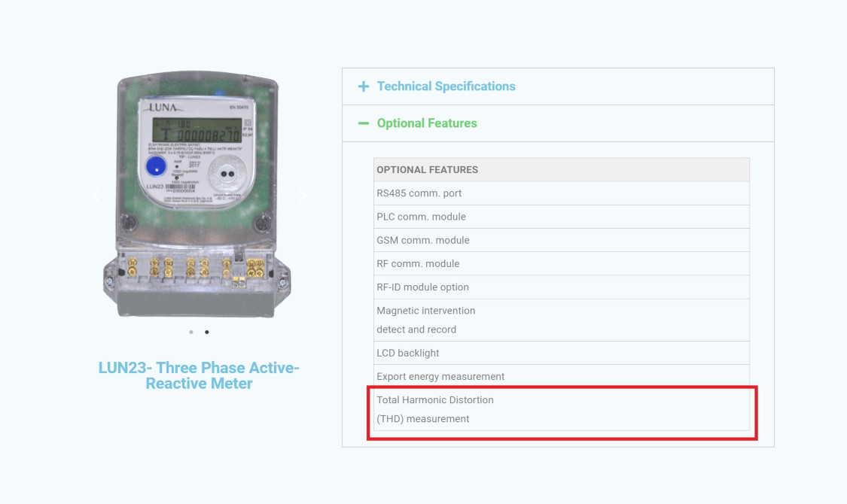This screenshot has height=504, width=847.
Task: Select the RF-ID module option row
Action: click(x=561, y=287)
